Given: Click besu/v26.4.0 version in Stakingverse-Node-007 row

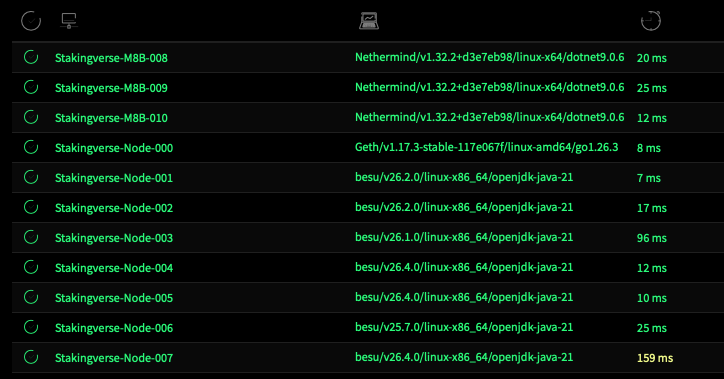Looking at the screenshot, I should pos(464,357).
